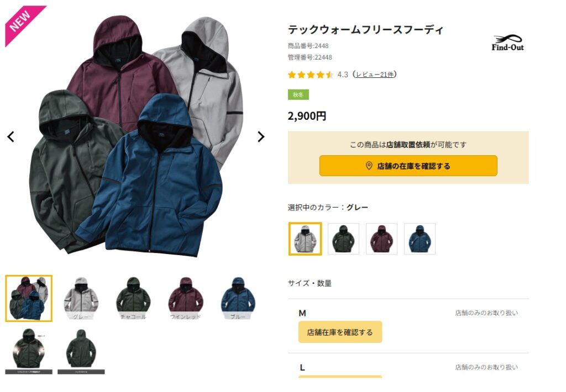This screenshot has height=392, width=566.
Task: Click the green 秋冬 season tag
Action: coord(298,94)
